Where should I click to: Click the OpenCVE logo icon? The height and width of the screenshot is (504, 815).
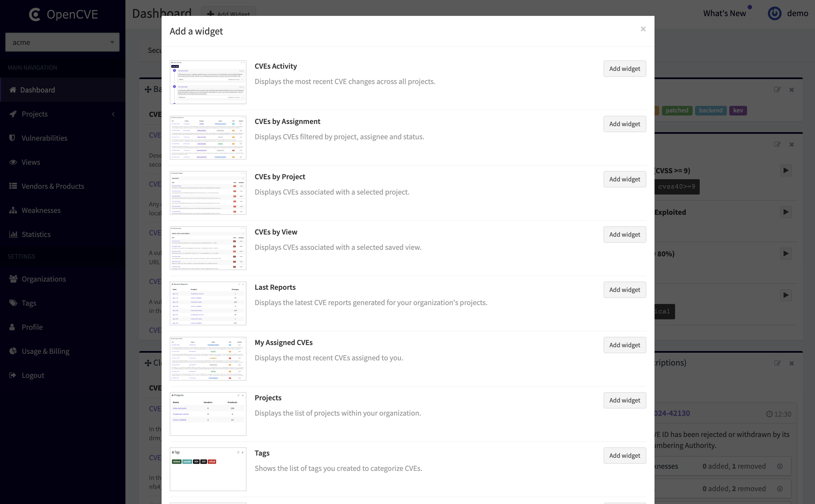35,14
